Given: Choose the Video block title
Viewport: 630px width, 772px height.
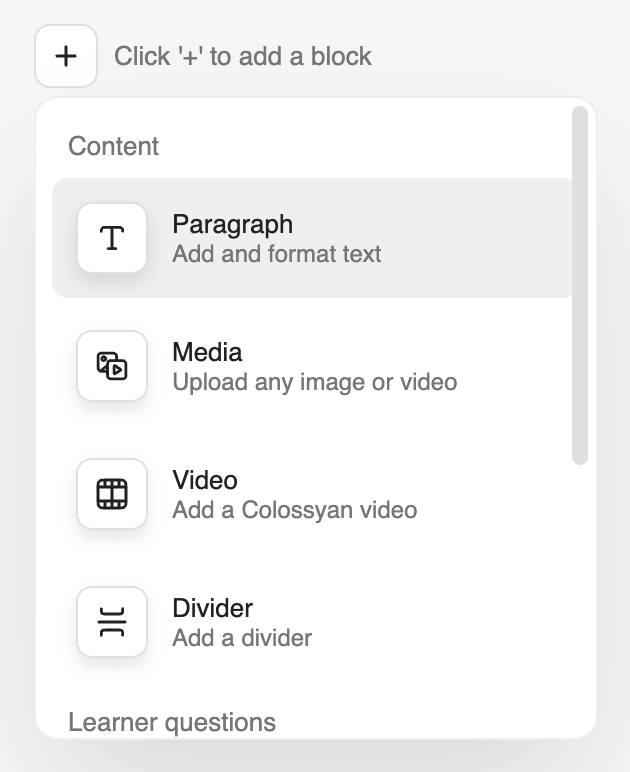Looking at the screenshot, I should coord(205,480).
